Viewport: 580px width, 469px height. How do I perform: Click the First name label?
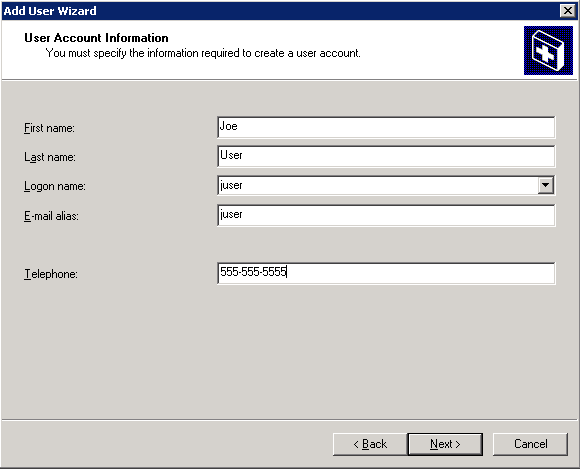tap(49, 128)
